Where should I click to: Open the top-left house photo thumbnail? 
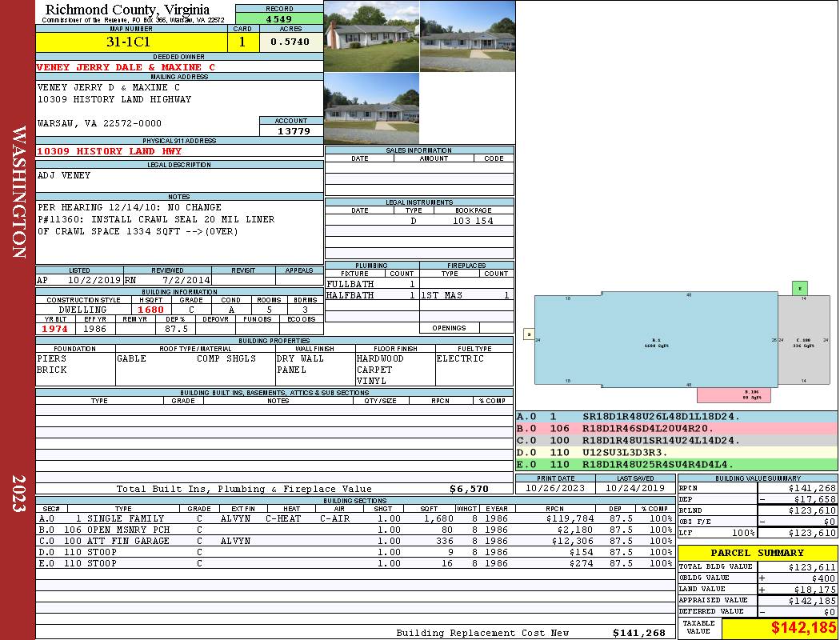pyautogui.click(x=371, y=37)
